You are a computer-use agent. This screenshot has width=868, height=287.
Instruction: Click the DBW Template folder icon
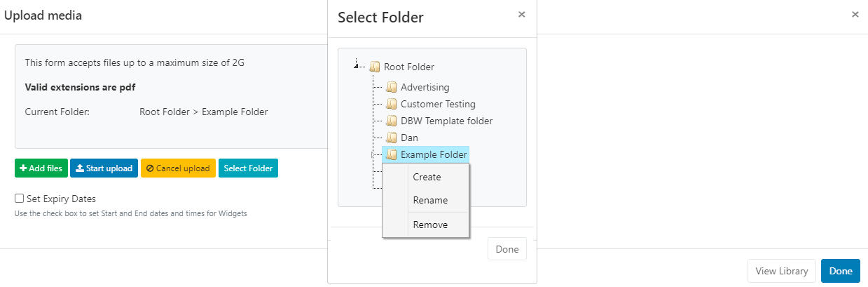click(x=392, y=121)
